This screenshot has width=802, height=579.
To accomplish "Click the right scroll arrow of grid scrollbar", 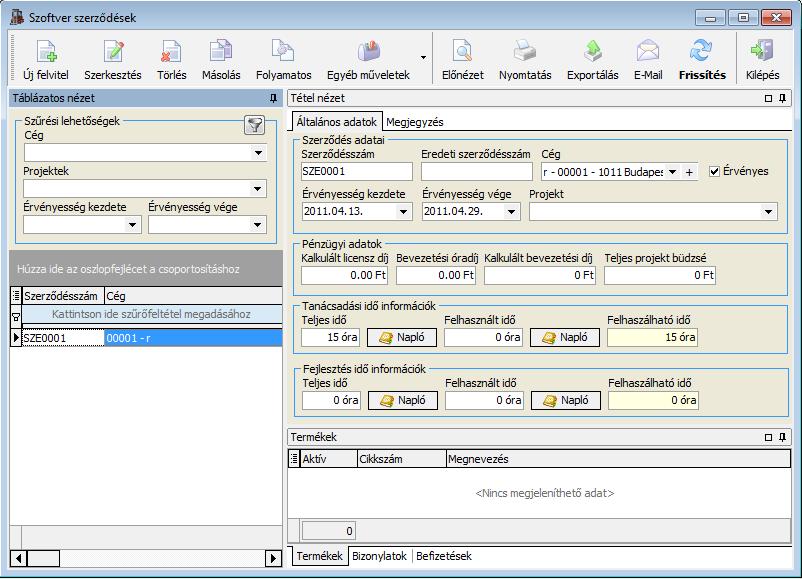I will click(273, 558).
